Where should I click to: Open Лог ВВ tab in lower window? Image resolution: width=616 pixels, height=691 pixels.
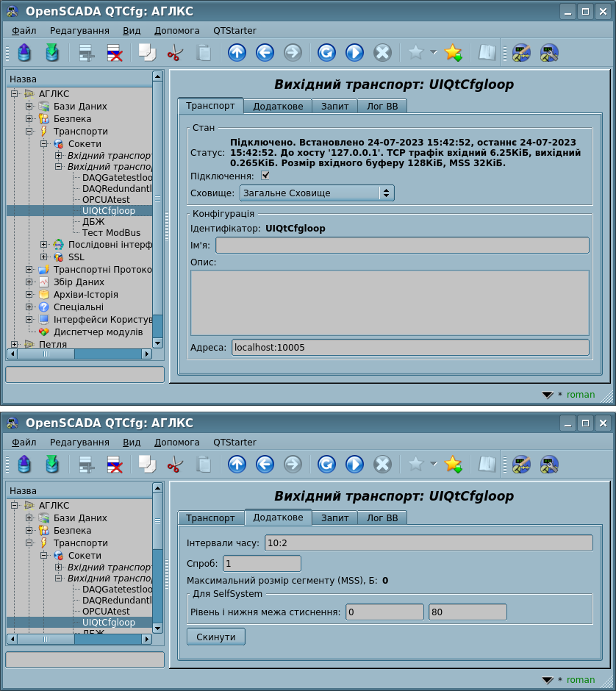(x=382, y=518)
